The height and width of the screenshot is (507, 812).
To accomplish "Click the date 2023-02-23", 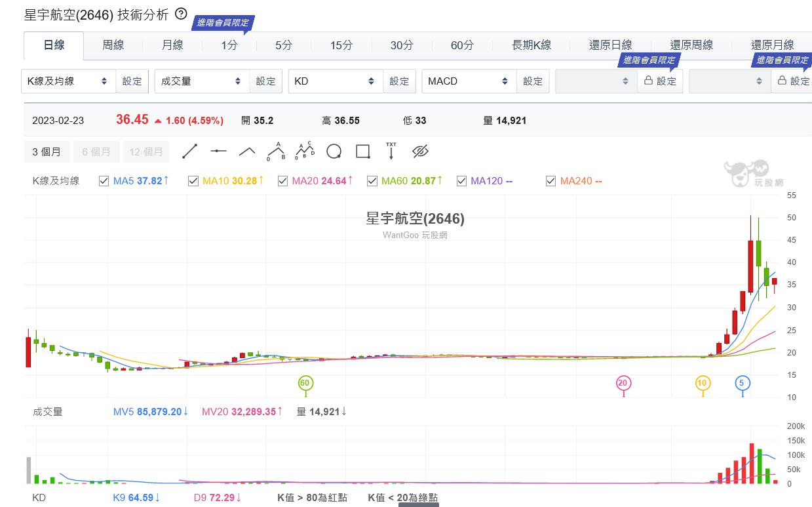I will (58, 121).
